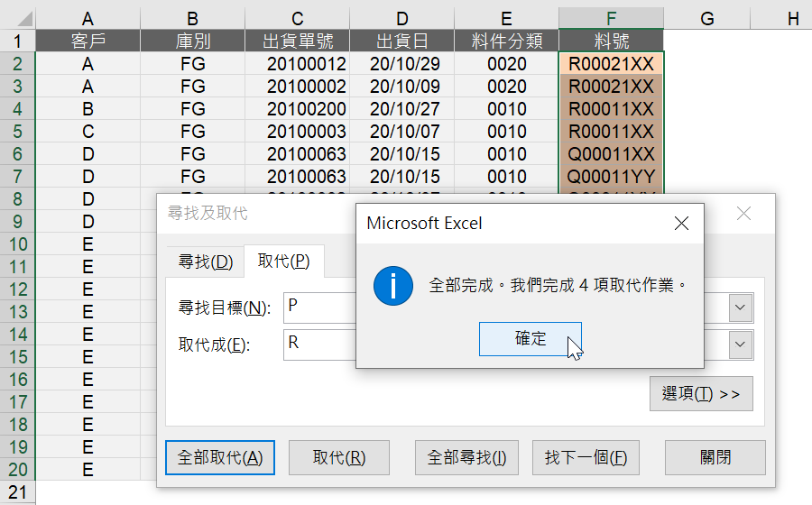Click the 全部取代(A) button

point(220,458)
